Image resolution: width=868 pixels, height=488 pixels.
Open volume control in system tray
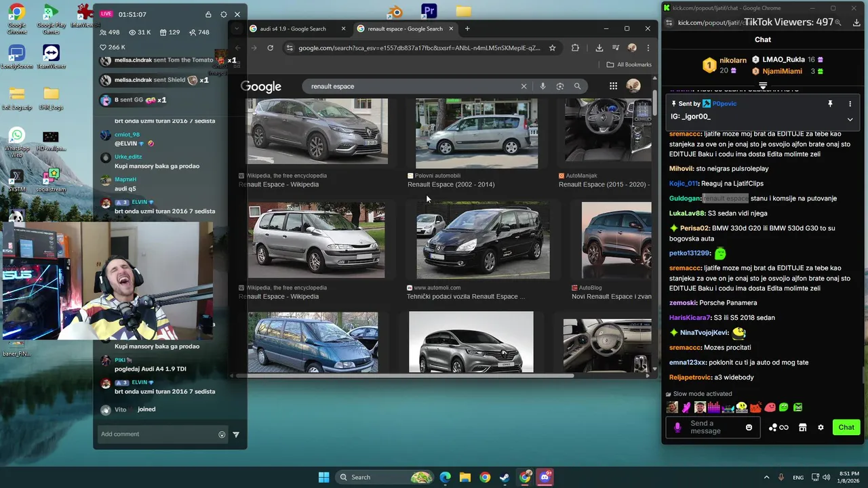[826, 477]
